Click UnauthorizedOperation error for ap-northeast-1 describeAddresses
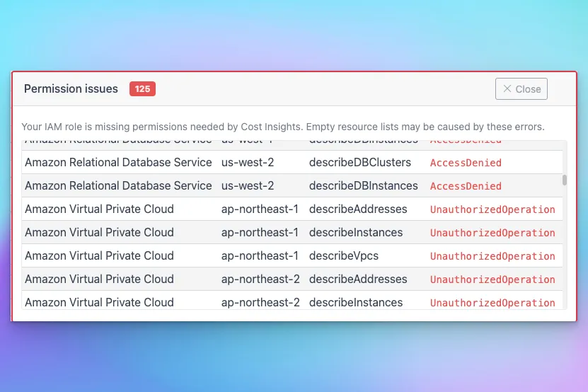The width and height of the screenshot is (588, 392). (x=492, y=209)
